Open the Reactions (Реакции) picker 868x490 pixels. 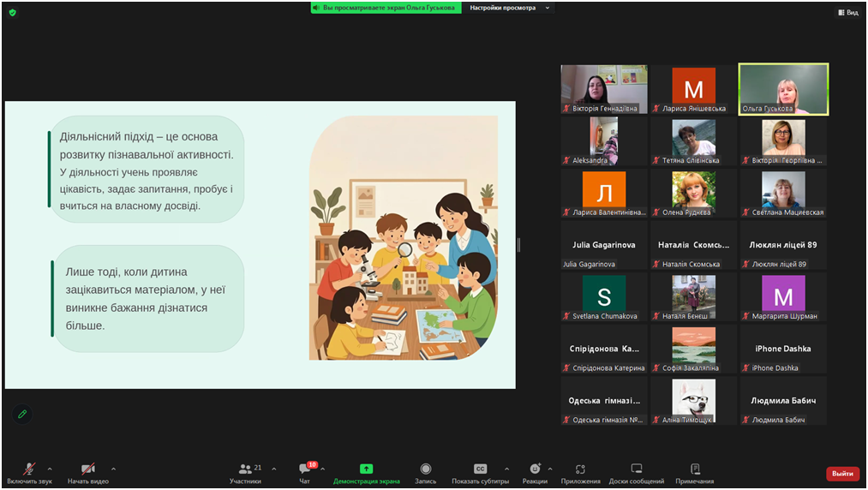(x=535, y=472)
